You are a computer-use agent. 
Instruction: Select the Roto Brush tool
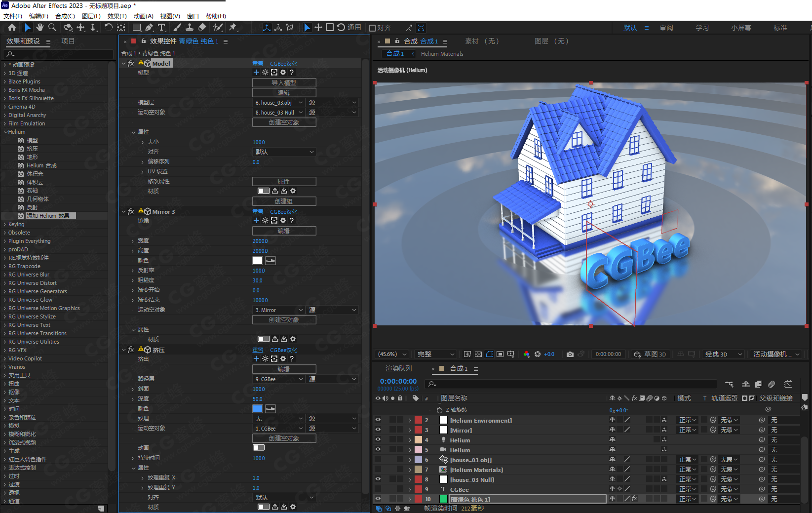218,28
